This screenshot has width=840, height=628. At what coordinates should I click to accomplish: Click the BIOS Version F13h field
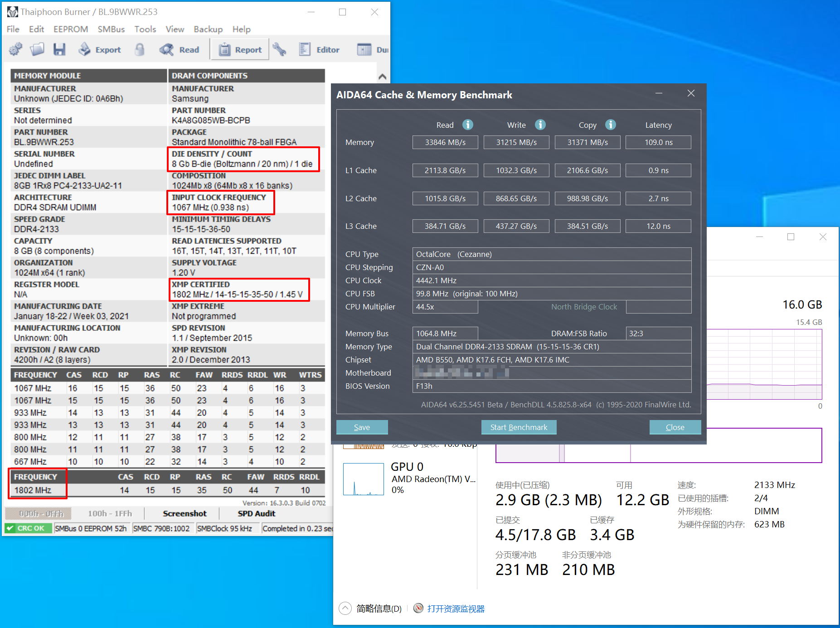pyautogui.click(x=552, y=386)
